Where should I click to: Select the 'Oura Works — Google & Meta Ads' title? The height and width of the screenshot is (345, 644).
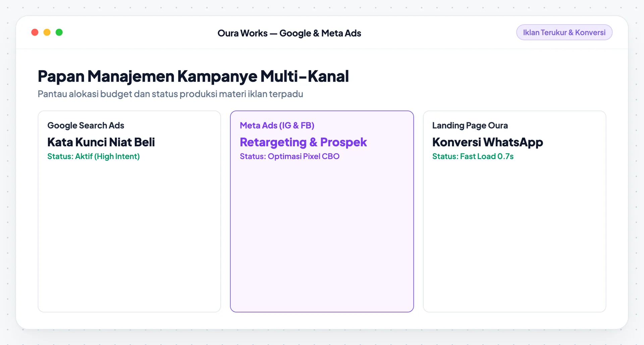[289, 33]
